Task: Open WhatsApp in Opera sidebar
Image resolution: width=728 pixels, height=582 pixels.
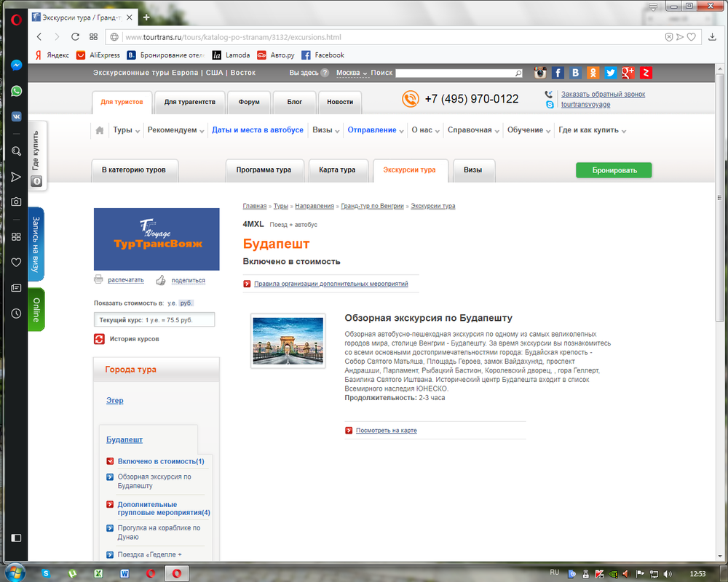Action: pos(16,91)
